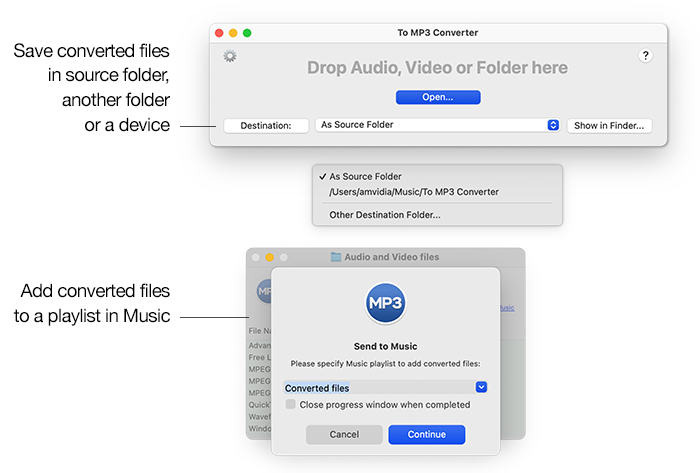Click Please specify Music playlist instruction text
Viewport: 700px width, 473px height.
(x=385, y=364)
